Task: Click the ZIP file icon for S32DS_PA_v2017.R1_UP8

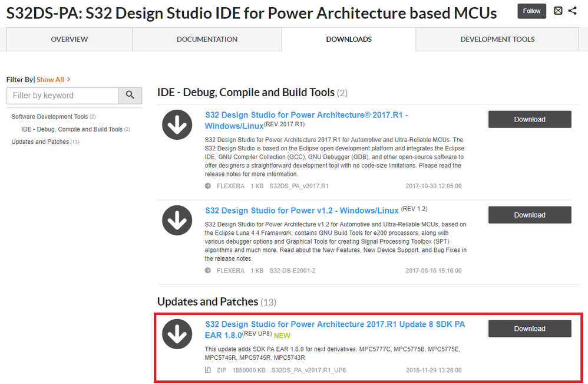Action: pyautogui.click(x=208, y=370)
